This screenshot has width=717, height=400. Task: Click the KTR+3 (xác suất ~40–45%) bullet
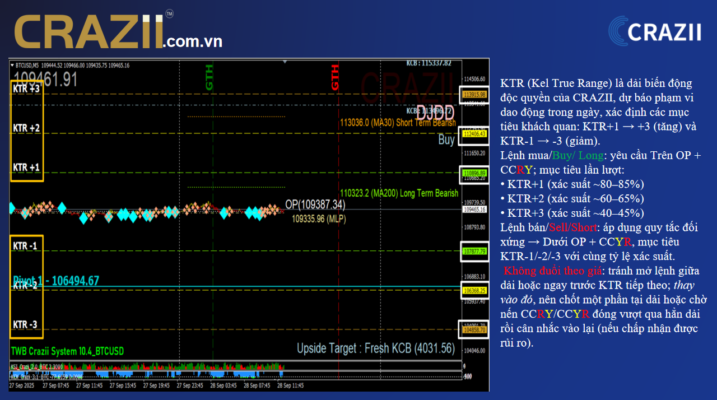coord(572,213)
